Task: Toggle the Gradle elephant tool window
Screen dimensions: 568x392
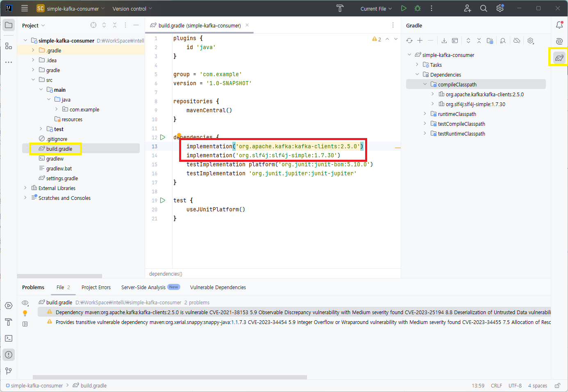Action: [559, 58]
